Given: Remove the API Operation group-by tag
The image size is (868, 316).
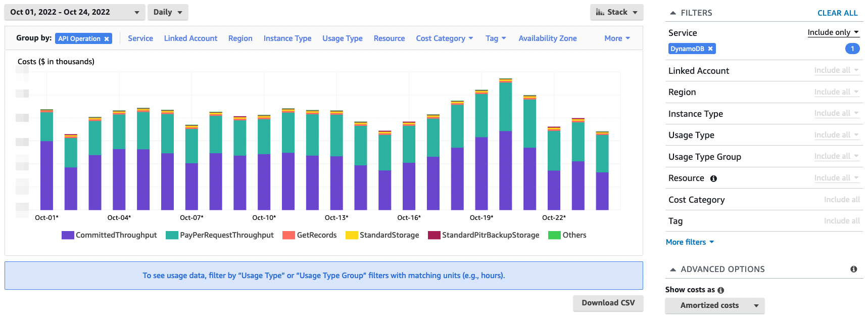Looking at the screenshot, I should coord(107,39).
